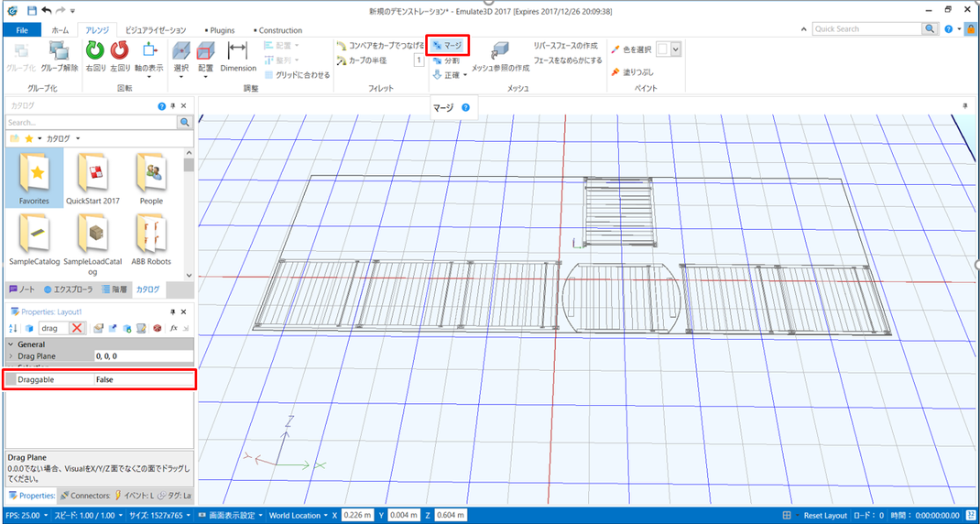Click the Redo arrow in title bar
Screen dimensions: 980x524
(61, 11)
